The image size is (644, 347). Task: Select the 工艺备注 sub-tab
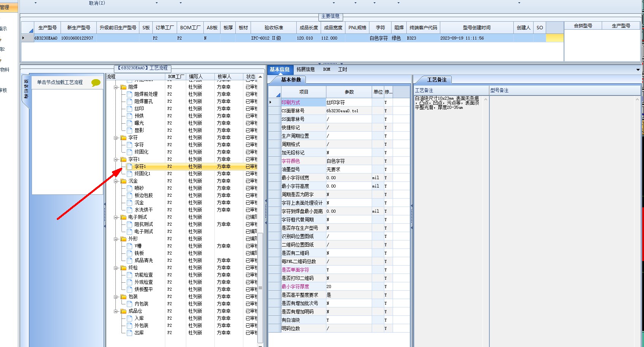click(x=437, y=80)
